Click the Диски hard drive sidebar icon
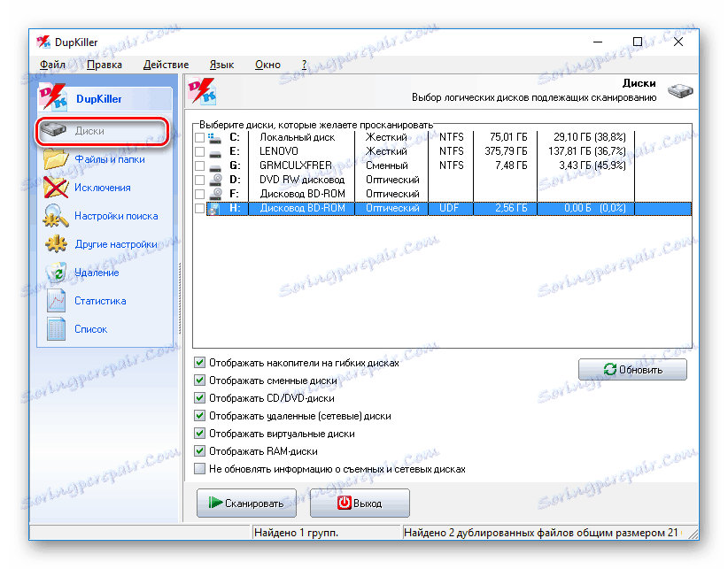The image size is (728, 569). (53, 130)
